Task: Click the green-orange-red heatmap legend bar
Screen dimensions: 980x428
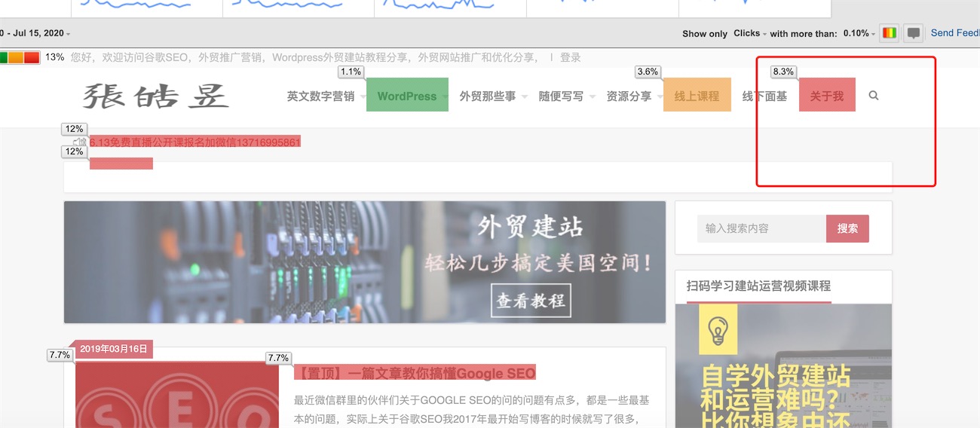Action: point(20,57)
